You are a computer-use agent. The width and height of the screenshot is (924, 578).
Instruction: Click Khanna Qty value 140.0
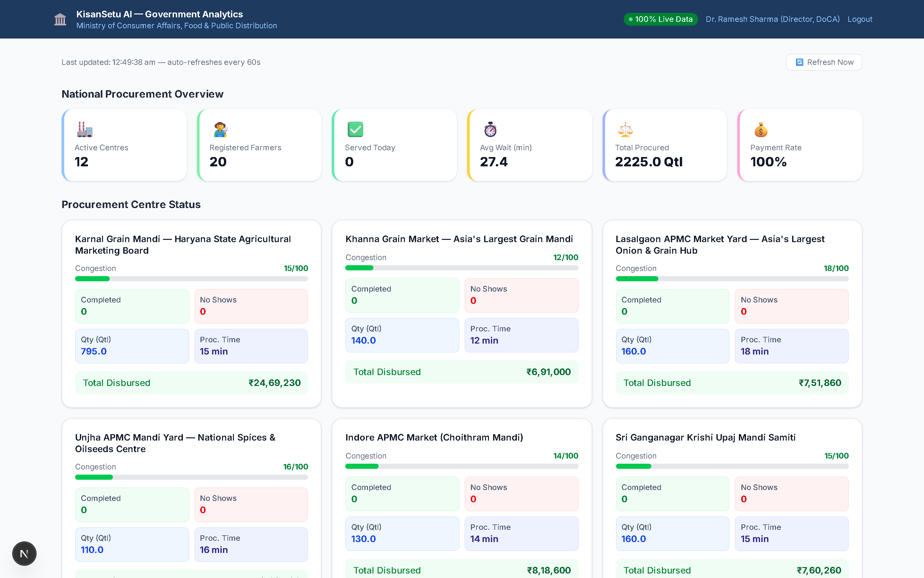coord(364,340)
